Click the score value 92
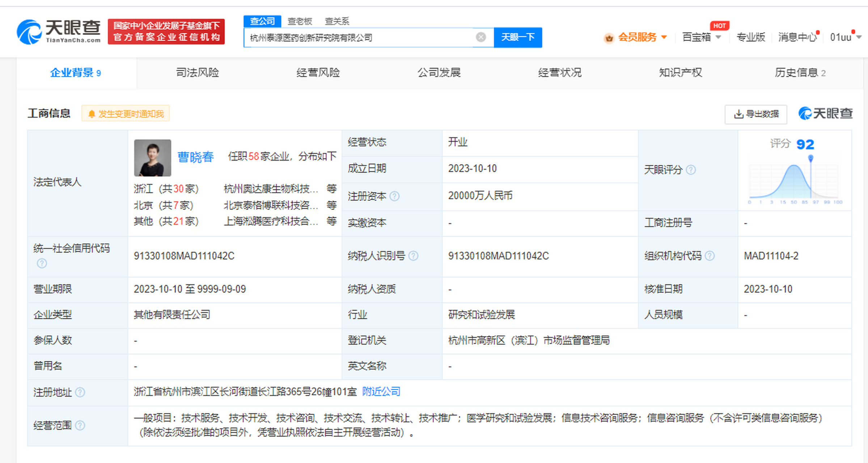Image resolution: width=868 pixels, height=463 pixels. click(805, 145)
